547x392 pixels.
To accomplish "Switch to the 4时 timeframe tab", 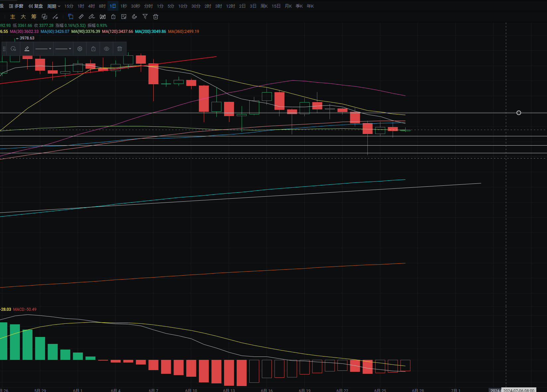I will (91, 6).
